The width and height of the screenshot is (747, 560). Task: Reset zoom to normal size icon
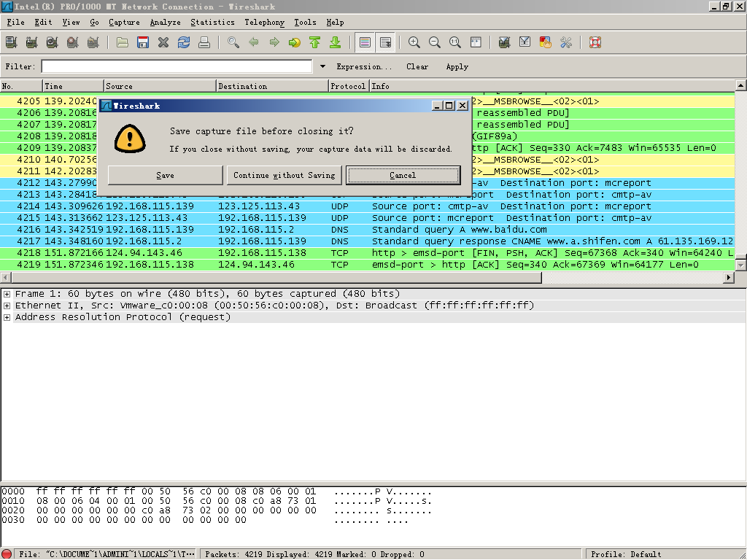(x=455, y=42)
